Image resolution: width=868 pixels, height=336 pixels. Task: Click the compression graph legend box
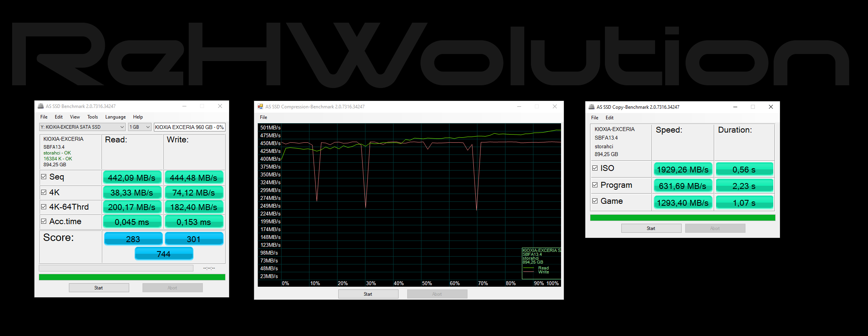(541, 263)
